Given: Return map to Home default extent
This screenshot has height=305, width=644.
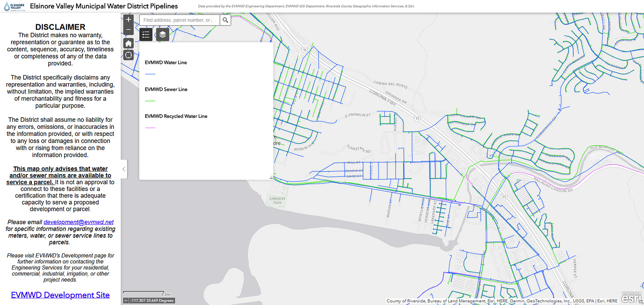Looking at the screenshot, I should 128,43.
